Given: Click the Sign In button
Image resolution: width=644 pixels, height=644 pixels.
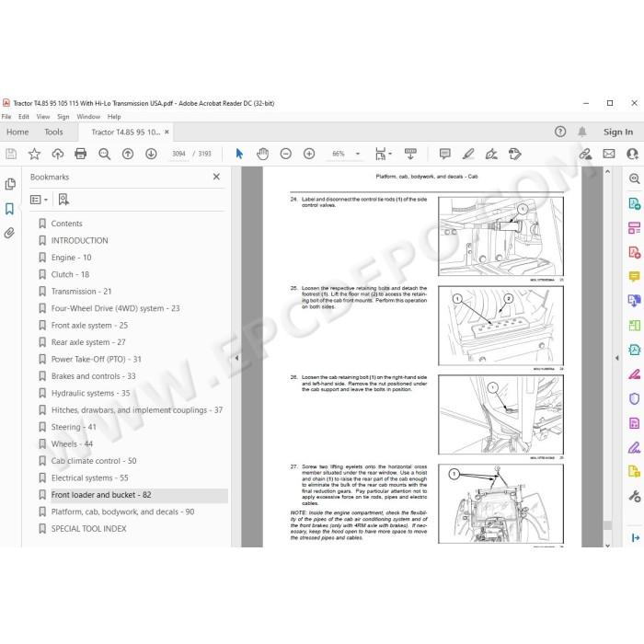Looking at the screenshot, I should click(x=617, y=132).
